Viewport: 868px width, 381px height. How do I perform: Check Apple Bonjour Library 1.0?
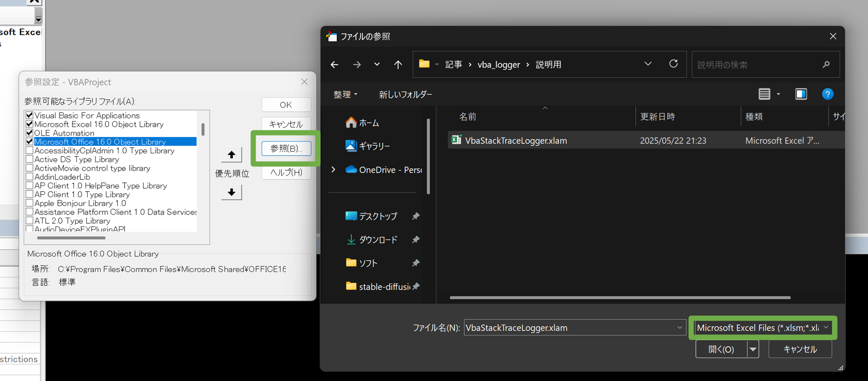tap(30, 203)
